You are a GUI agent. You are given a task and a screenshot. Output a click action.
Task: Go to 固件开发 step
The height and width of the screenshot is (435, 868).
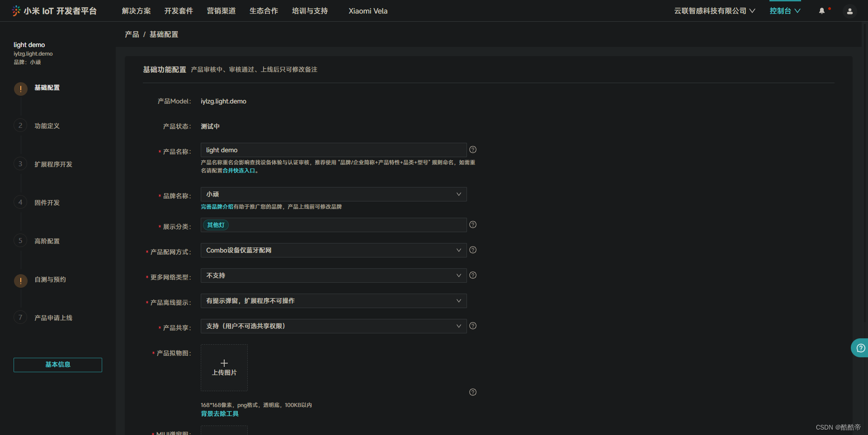coord(47,203)
